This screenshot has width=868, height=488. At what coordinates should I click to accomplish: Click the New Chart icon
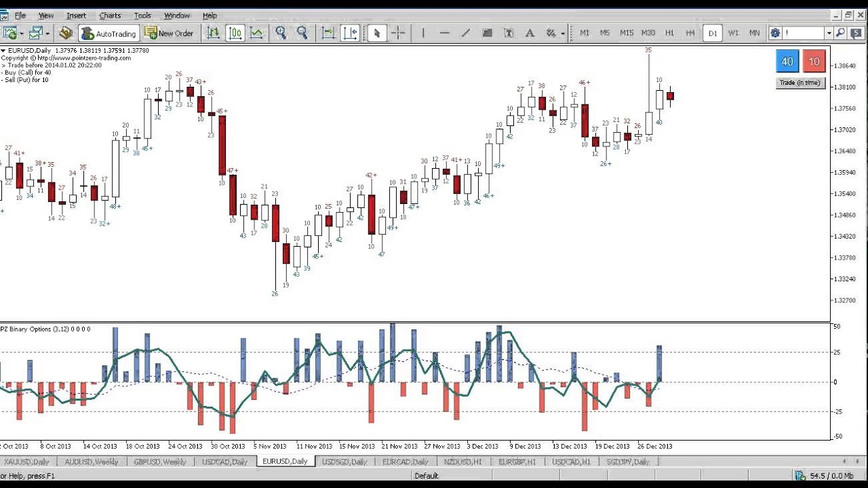[x=10, y=33]
